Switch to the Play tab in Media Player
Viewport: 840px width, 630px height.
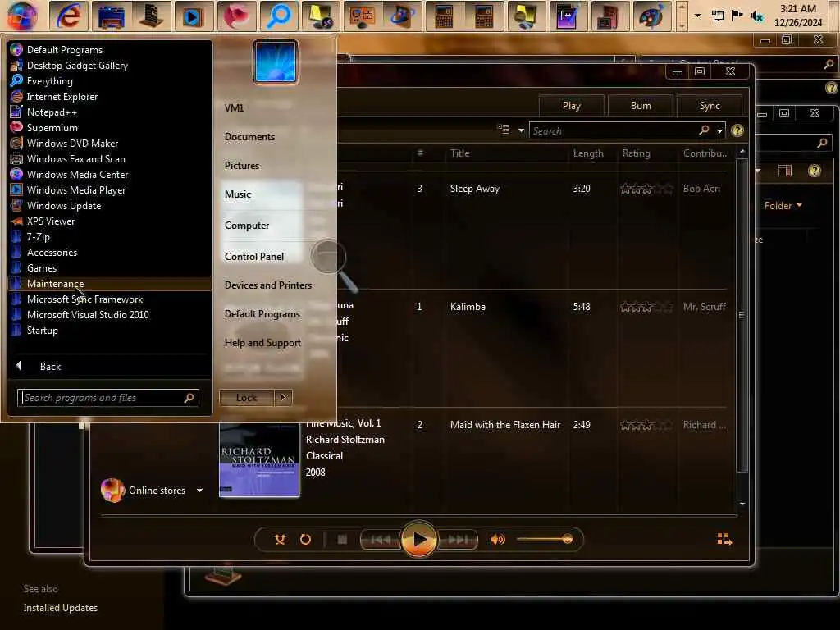(572, 106)
